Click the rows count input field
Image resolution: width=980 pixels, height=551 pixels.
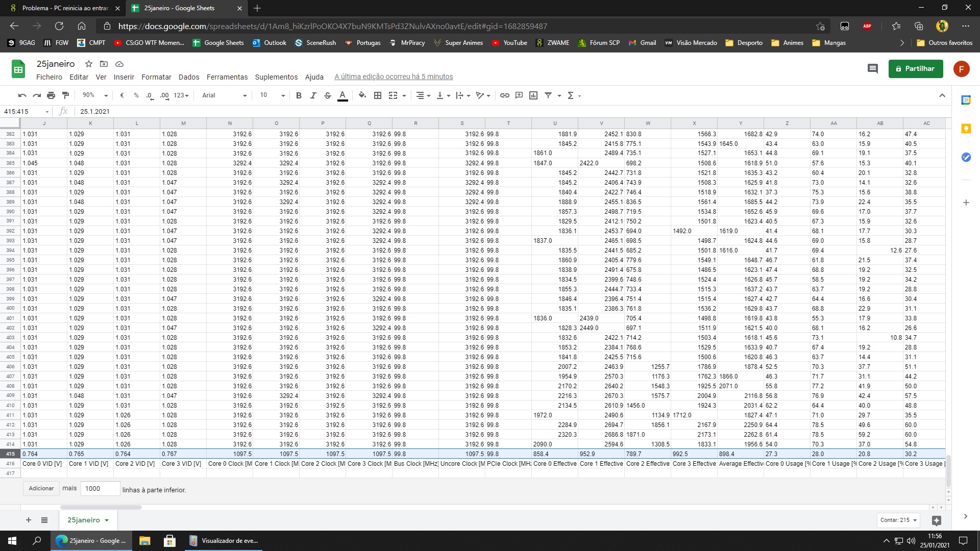tap(100, 488)
